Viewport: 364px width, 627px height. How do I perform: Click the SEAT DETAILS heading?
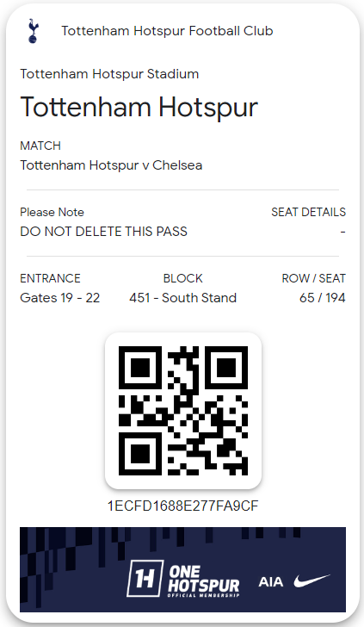308,212
